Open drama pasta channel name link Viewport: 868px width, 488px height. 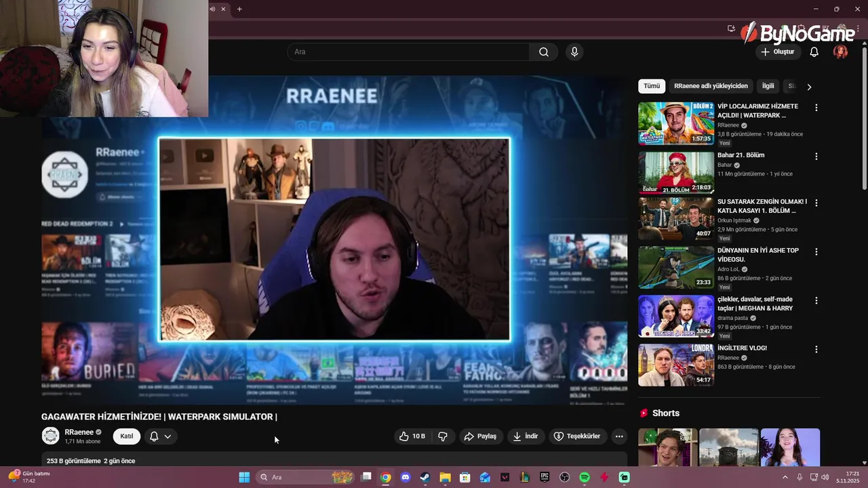(733, 318)
